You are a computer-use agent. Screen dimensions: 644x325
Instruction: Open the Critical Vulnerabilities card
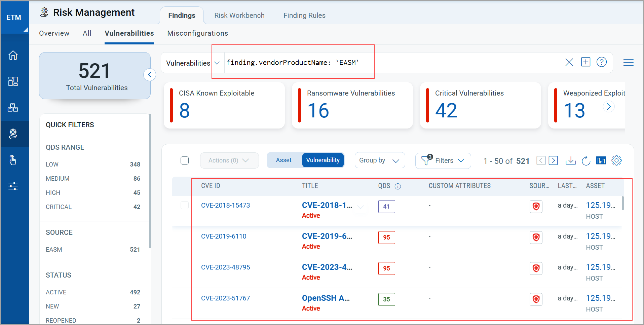tap(481, 105)
